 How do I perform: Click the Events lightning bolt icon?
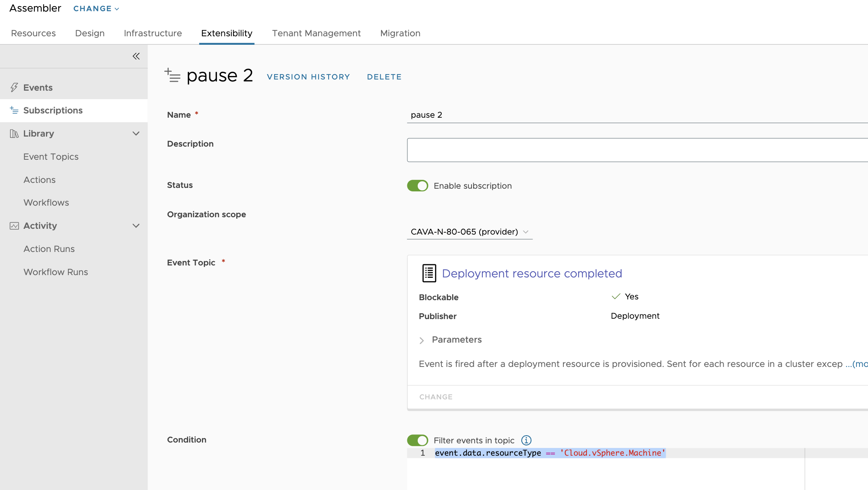[14, 88]
